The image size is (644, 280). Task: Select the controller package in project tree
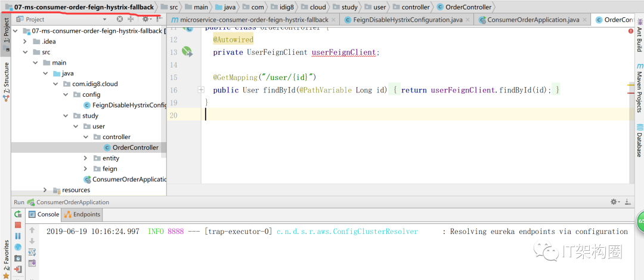point(112,137)
